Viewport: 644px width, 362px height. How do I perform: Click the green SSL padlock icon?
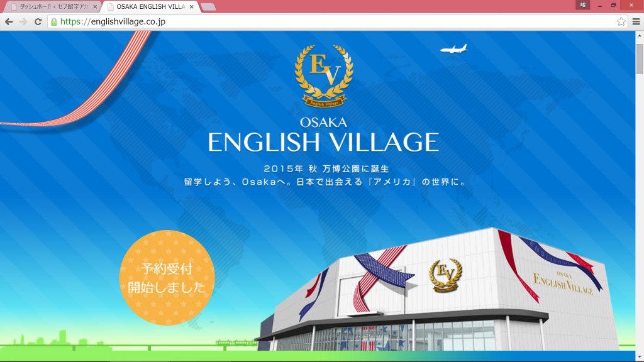tap(54, 22)
